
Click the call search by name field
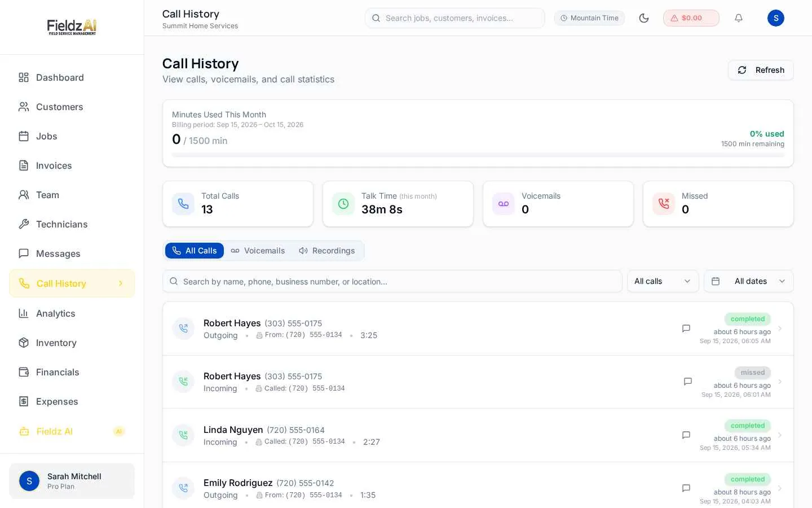click(x=392, y=281)
